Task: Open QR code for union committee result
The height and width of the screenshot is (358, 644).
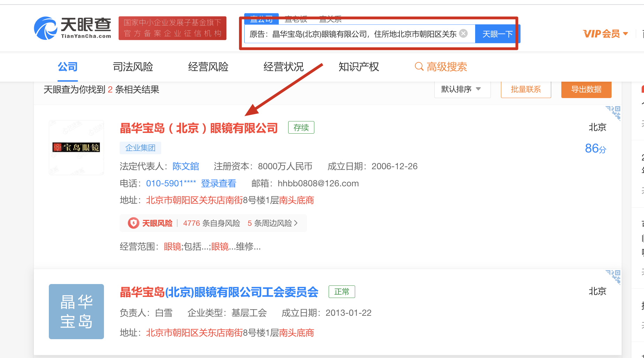Action: pos(613,276)
